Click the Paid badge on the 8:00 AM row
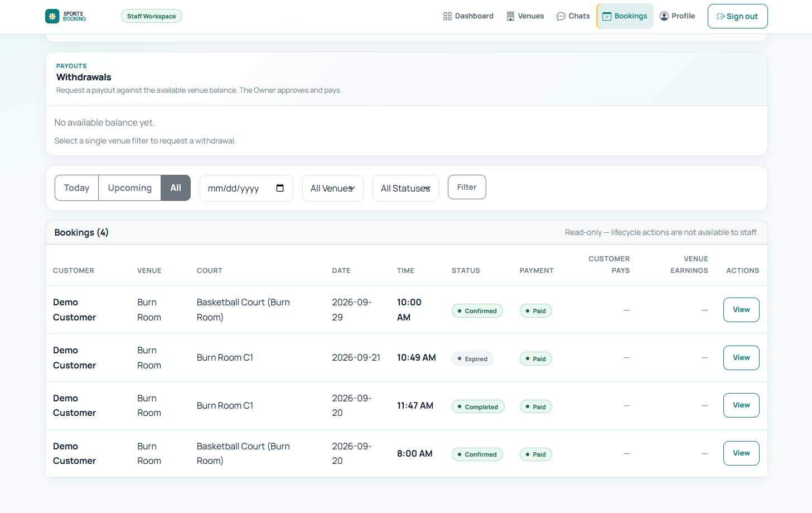812x513 pixels. click(x=536, y=454)
